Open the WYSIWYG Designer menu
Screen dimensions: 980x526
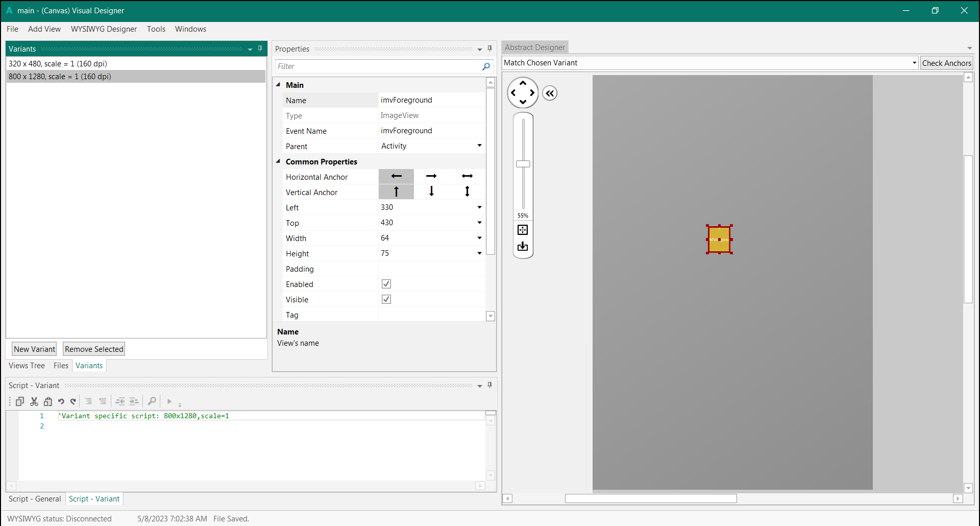pyautogui.click(x=104, y=29)
